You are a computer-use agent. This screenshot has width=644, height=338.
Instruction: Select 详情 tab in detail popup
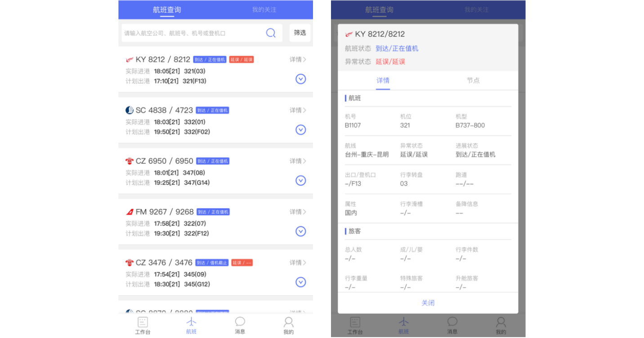pos(383,80)
